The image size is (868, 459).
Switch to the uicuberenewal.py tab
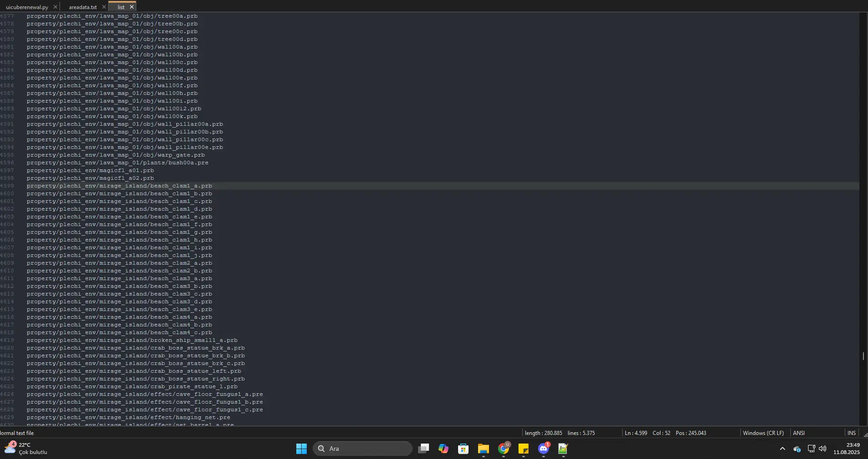(x=27, y=7)
